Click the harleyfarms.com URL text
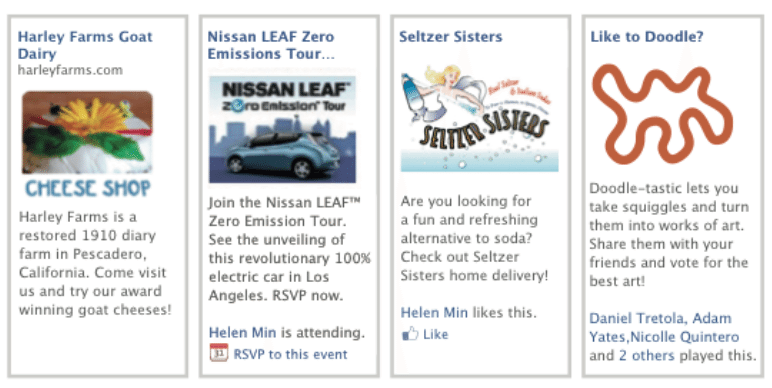 [x=70, y=70]
